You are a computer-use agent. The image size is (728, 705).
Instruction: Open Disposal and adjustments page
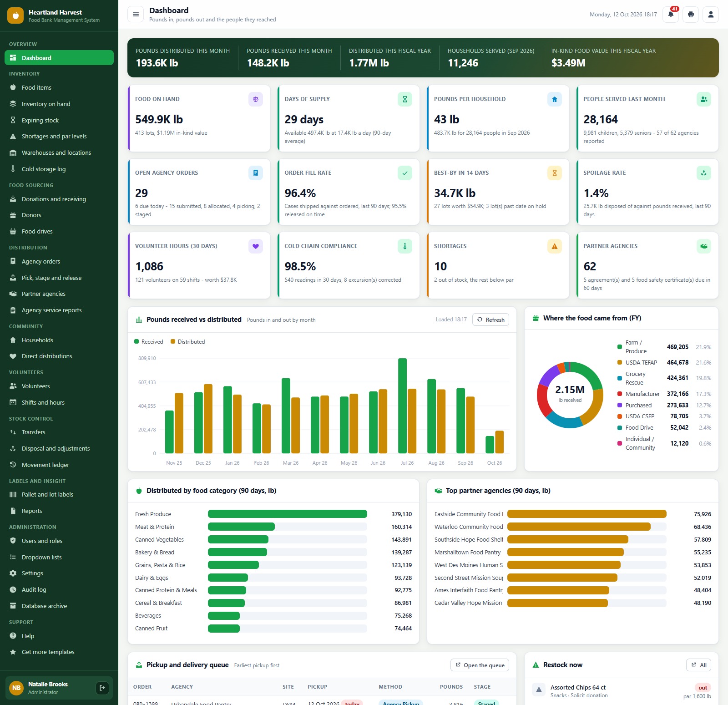click(59, 448)
